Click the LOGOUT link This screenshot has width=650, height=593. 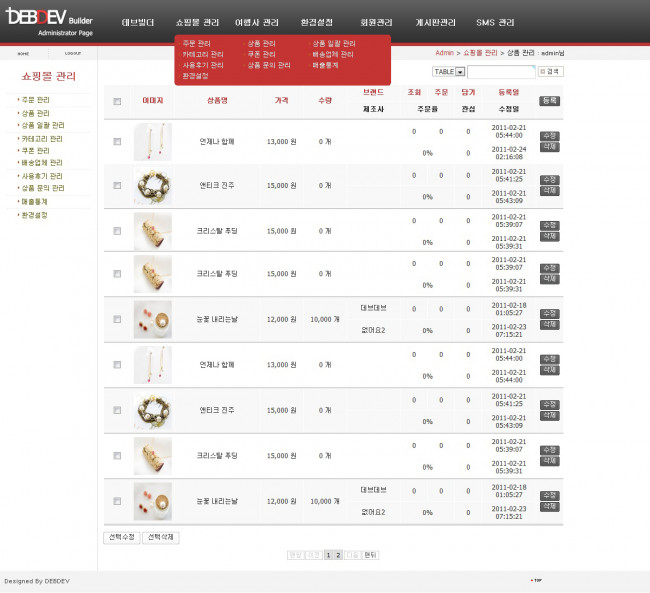point(73,53)
